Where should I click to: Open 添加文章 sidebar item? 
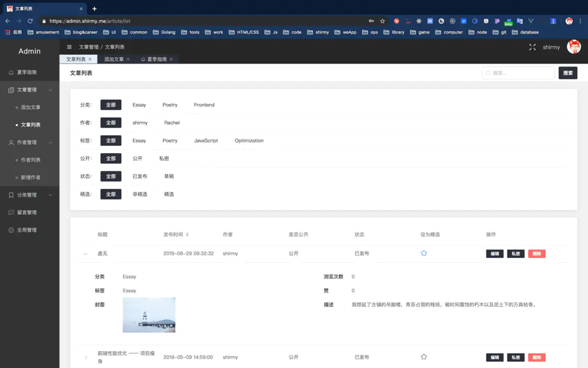(x=31, y=107)
